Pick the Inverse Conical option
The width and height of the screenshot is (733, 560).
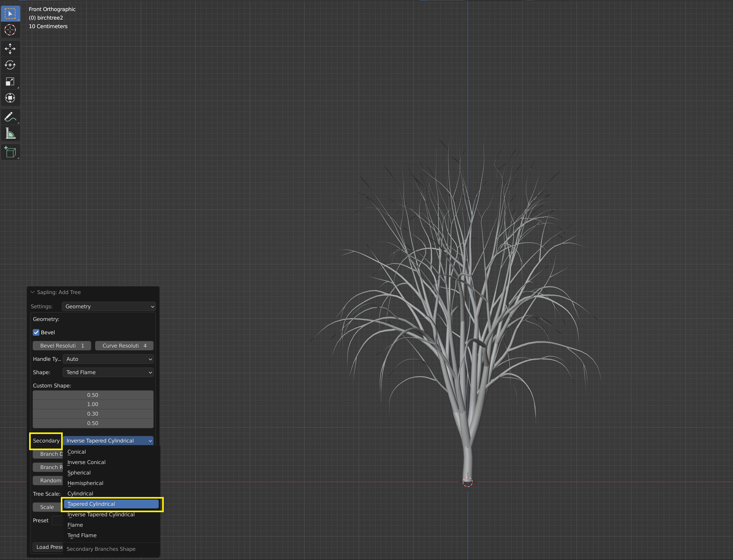point(86,462)
